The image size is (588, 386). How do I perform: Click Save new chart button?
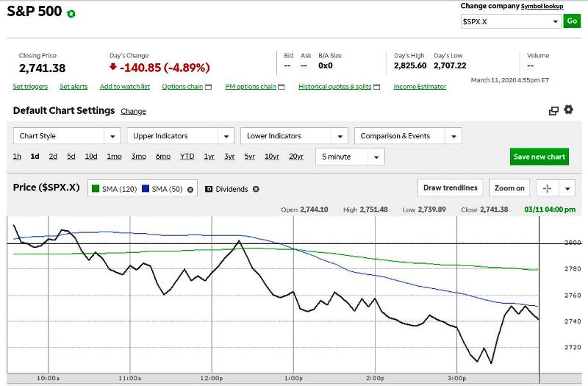(539, 157)
